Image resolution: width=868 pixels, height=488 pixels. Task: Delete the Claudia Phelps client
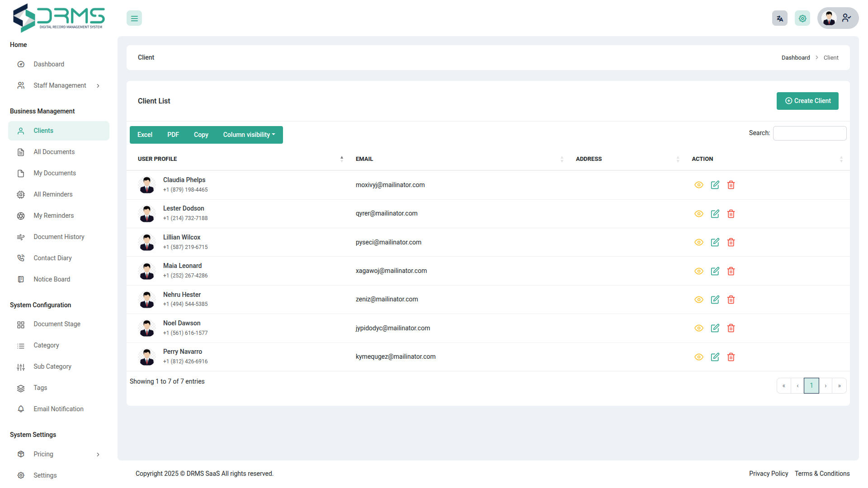pyautogui.click(x=731, y=185)
